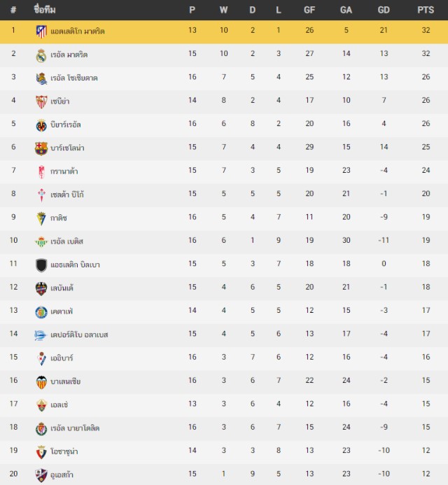Viewport: 448px width, 485px height.
Task: Select the Villarreal yellow crest icon
Action: (41, 125)
